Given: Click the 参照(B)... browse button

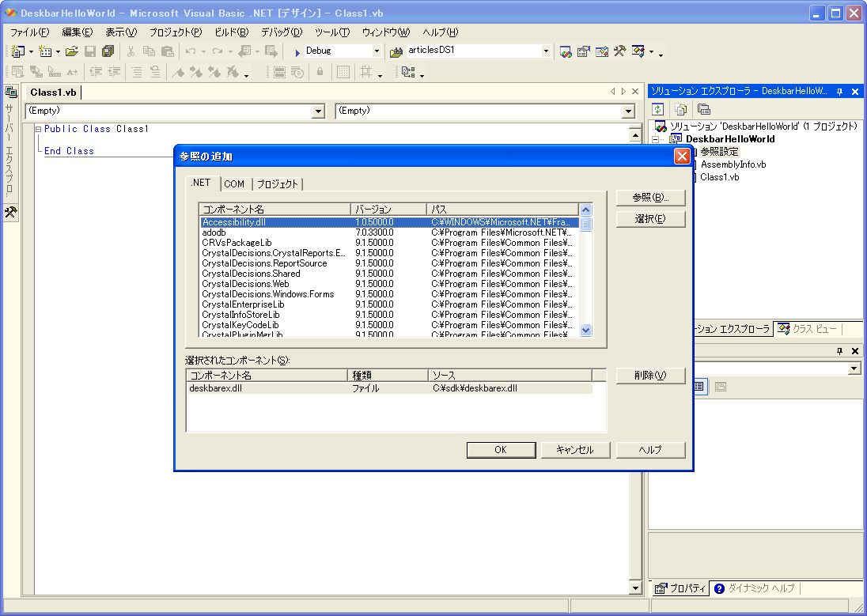Looking at the screenshot, I should [650, 198].
